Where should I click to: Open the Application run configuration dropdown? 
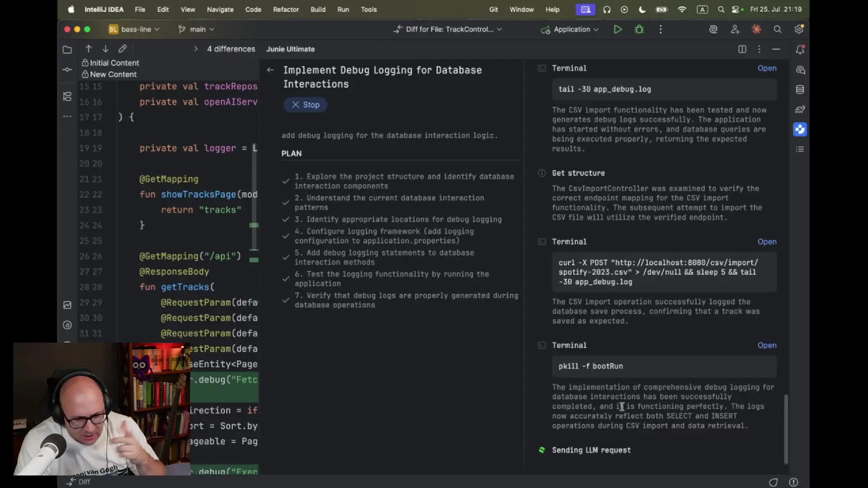(x=570, y=29)
